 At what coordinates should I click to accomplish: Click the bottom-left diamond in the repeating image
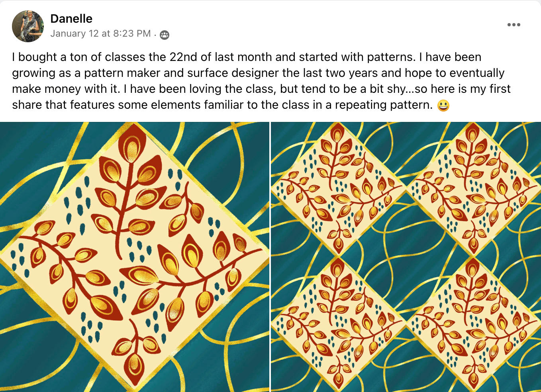click(338, 323)
